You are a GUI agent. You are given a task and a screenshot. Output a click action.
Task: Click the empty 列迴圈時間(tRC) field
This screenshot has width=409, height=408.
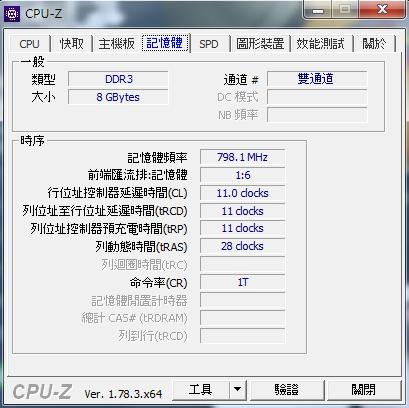(242, 264)
